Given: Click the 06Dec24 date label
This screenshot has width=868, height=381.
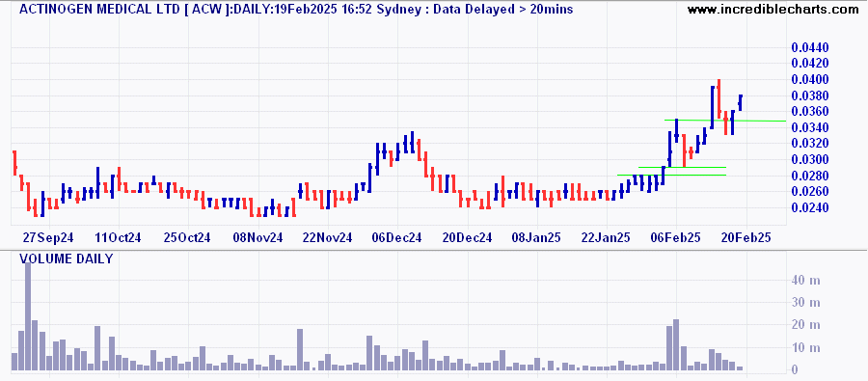Looking at the screenshot, I should point(397,237).
